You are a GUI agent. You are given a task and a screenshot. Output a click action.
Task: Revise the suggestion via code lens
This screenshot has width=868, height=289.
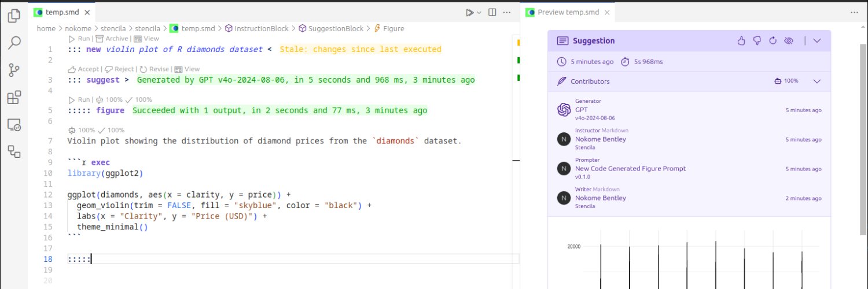pyautogui.click(x=155, y=69)
